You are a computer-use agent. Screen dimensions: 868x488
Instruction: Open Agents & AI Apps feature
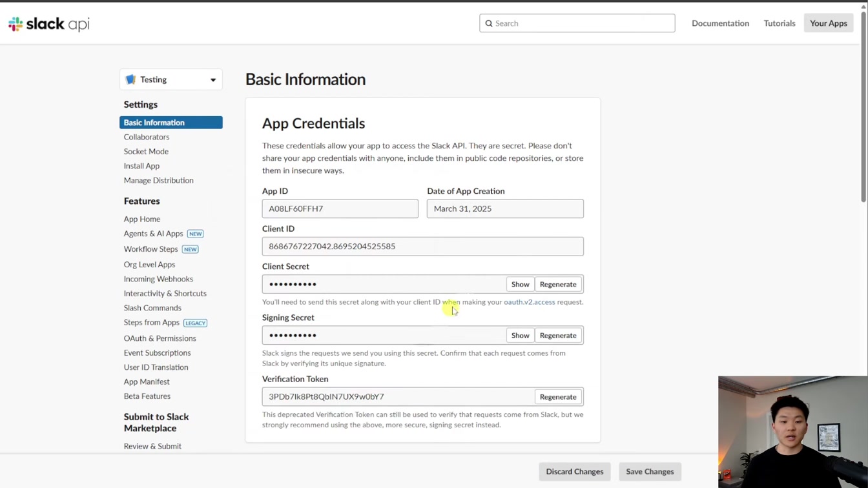[154, 234]
